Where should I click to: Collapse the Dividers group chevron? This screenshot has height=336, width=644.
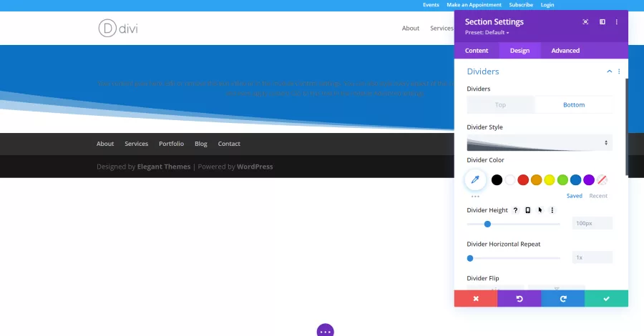click(x=610, y=71)
